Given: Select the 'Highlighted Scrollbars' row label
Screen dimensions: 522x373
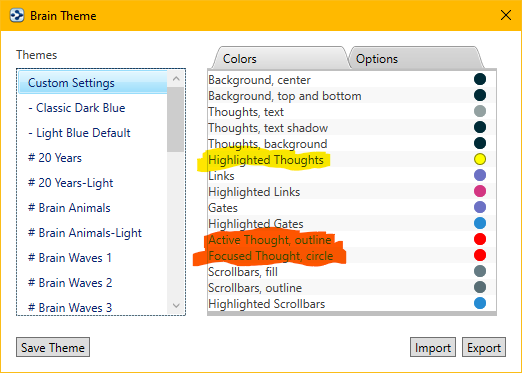Looking at the screenshot, I should 267,304.
